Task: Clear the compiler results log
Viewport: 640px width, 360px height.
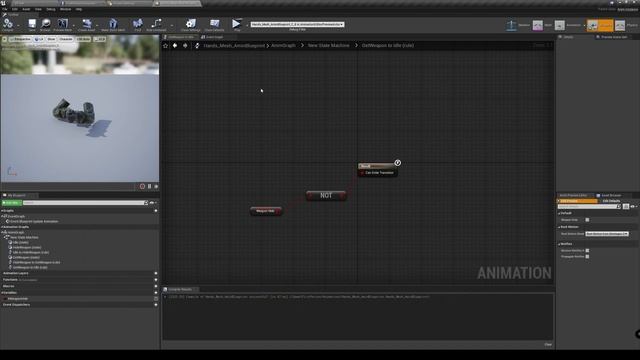Action: 548,344
